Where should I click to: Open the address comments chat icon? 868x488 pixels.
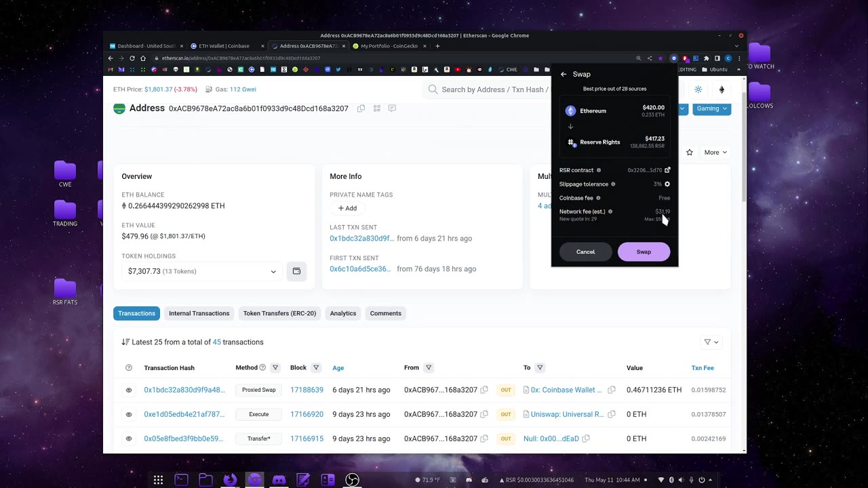pos(392,108)
